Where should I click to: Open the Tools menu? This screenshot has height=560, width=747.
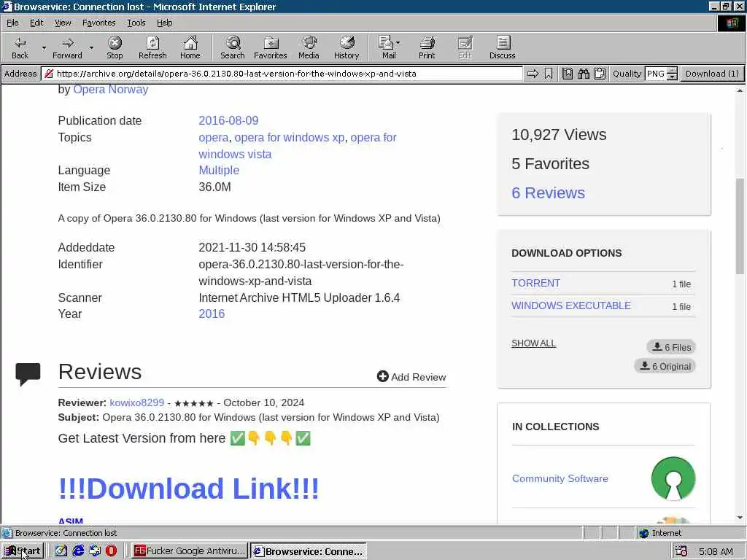(x=136, y=23)
